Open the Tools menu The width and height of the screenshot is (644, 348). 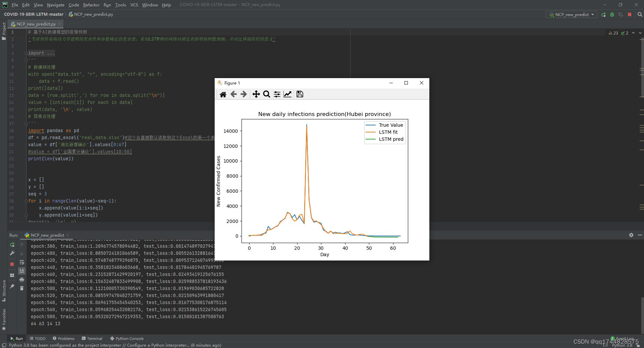click(120, 5)
